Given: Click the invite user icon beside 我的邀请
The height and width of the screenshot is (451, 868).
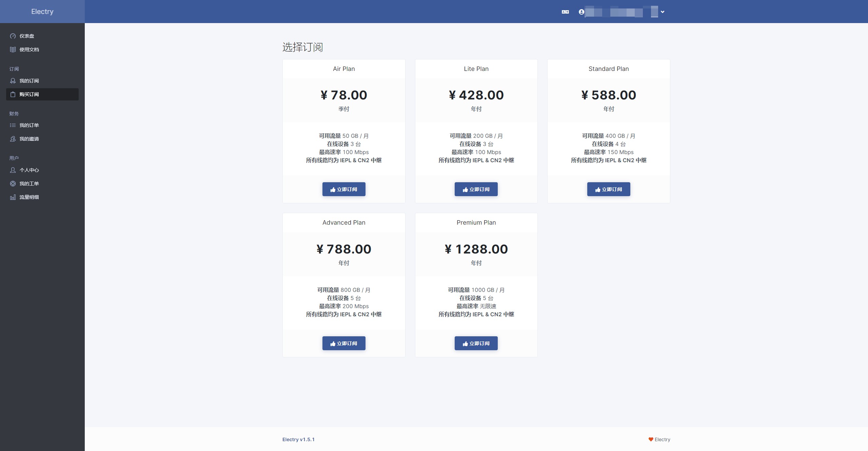Looking at the screenshot, I should [x=13, y=139].
